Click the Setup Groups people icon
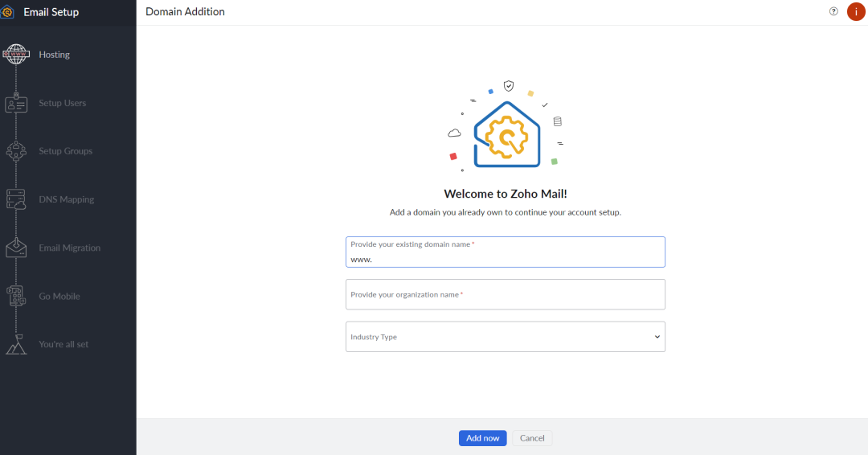This screenshot has width=868, height=455. coord(16,151)
